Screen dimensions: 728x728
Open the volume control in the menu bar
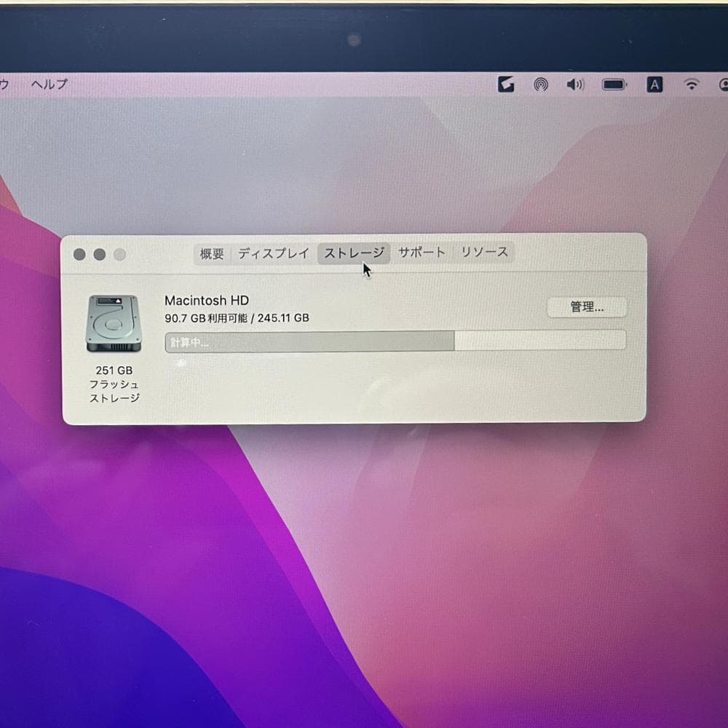(x=575, y=84)
